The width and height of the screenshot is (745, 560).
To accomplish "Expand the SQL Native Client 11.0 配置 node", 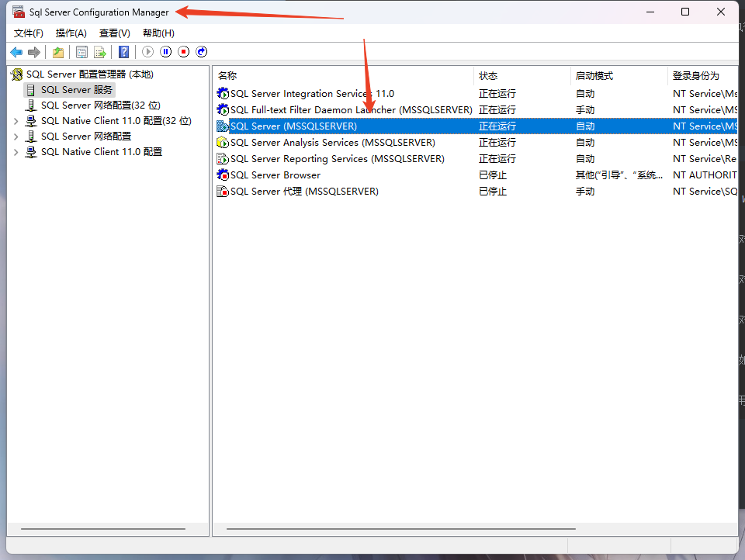I will point(16,152).
